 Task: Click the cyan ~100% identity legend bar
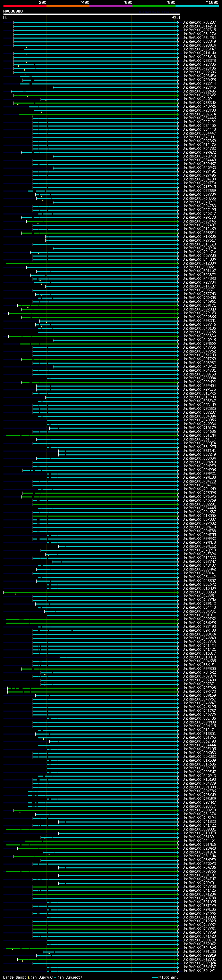click(197, 7)
